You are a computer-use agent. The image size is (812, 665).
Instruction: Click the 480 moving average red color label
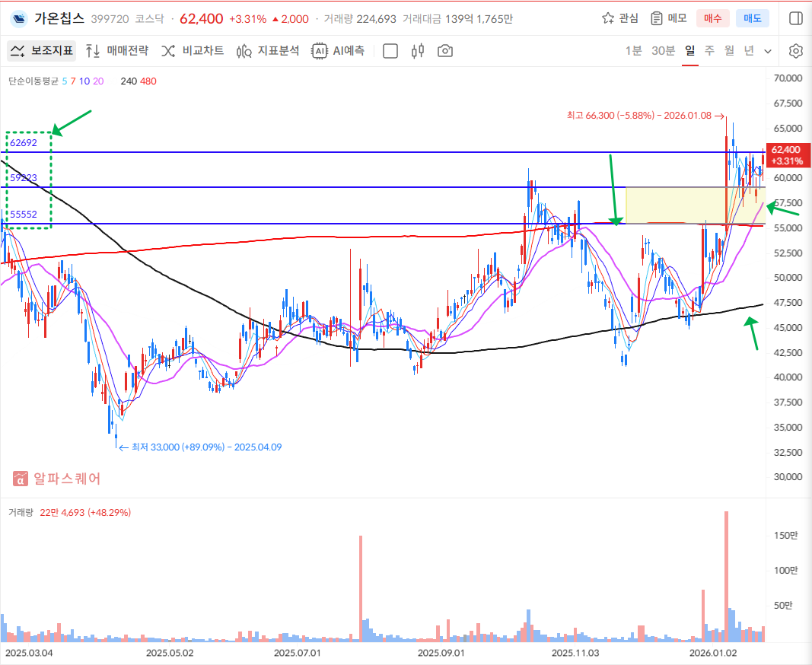pyautogui.click(x=148, y=81)
